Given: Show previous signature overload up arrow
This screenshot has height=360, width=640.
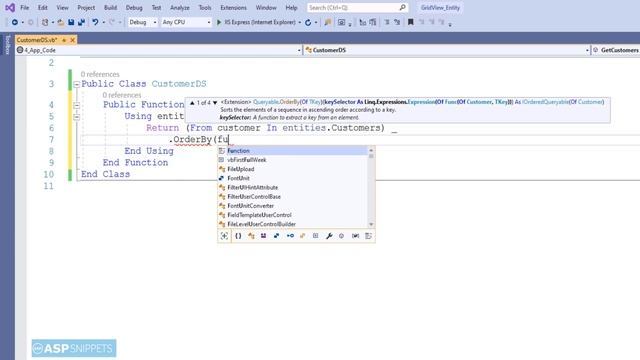Looking at the screenshot, I should click(x=192, y=102).
